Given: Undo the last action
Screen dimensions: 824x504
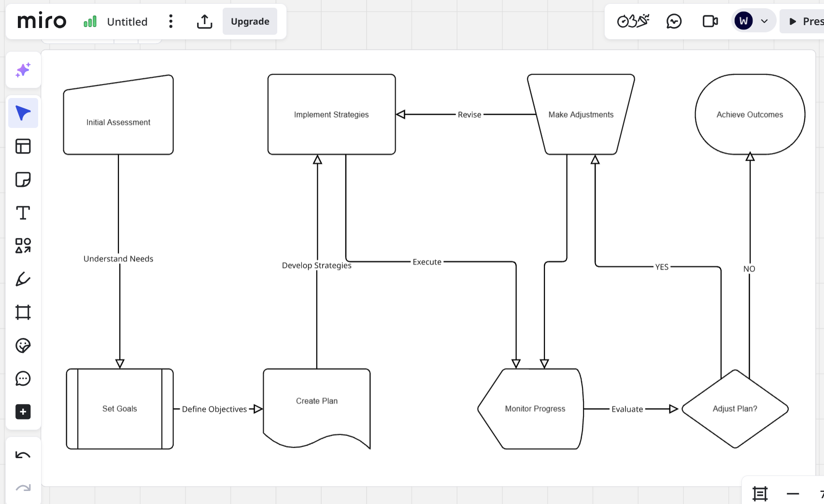Looking at the screenshot, I should coord(23,454).
